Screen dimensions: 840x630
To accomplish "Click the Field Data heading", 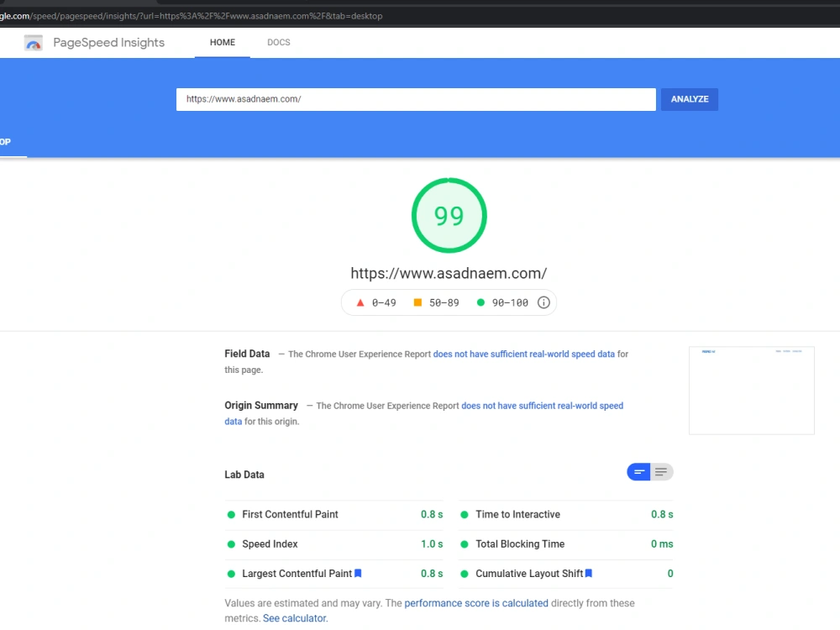I will (x=247, y=354).
